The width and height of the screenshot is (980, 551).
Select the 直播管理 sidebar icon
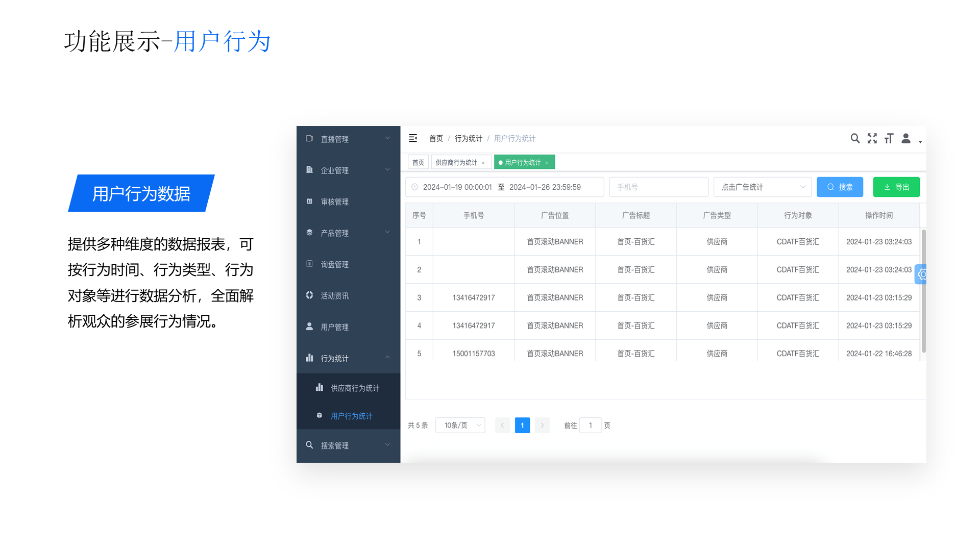point(309,138)
